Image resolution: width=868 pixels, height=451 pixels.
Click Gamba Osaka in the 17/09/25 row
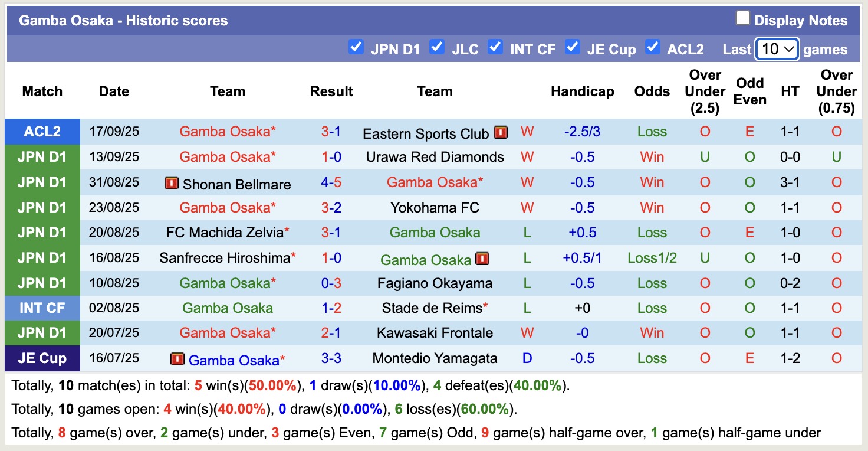tap(228, 132)
